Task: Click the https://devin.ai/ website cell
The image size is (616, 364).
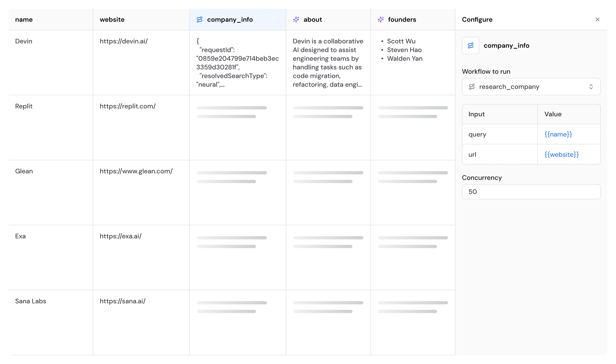Action: click(141, 63)
